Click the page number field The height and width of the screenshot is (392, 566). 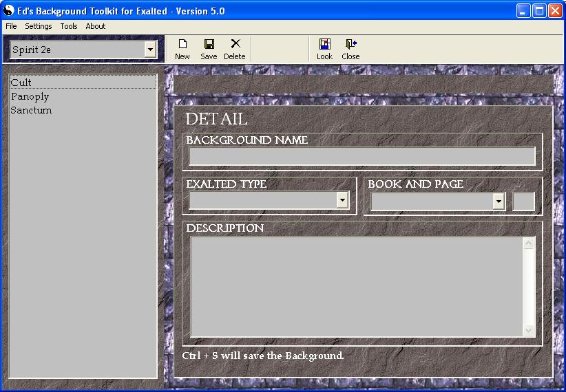pyautogui.click(x=523, y=202)
